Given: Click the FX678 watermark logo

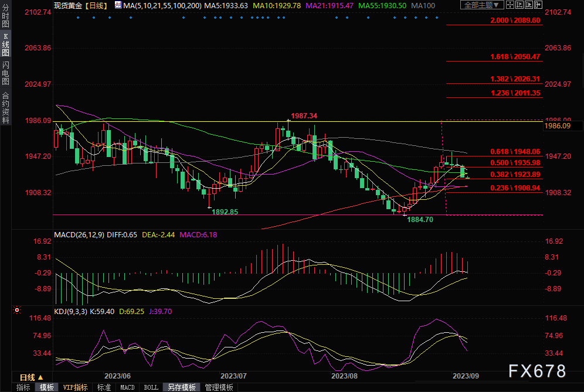Looking at the screenshot, I should [537, 371].
